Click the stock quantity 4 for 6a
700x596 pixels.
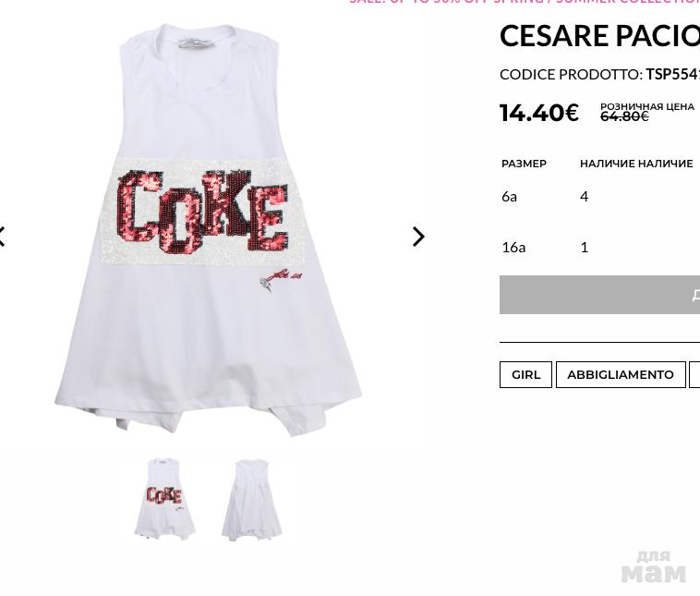click(584, 196)
